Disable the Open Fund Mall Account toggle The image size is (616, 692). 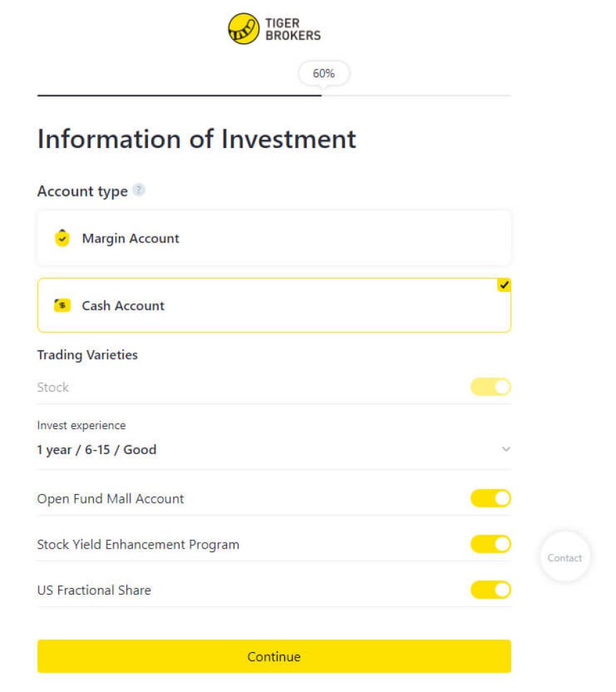[490, 499]
